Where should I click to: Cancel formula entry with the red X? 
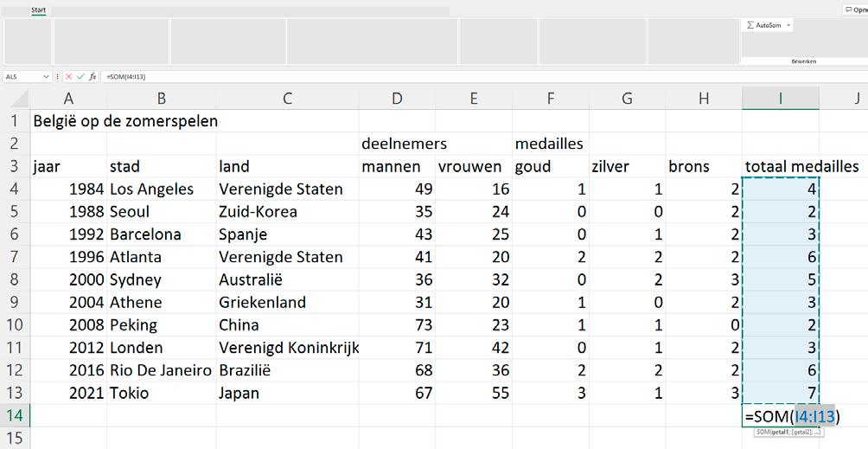pos(69,77)
